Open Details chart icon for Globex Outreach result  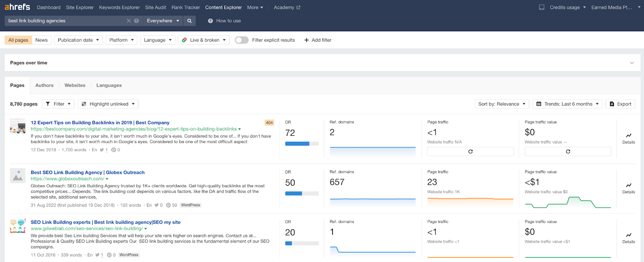[629, 185]
